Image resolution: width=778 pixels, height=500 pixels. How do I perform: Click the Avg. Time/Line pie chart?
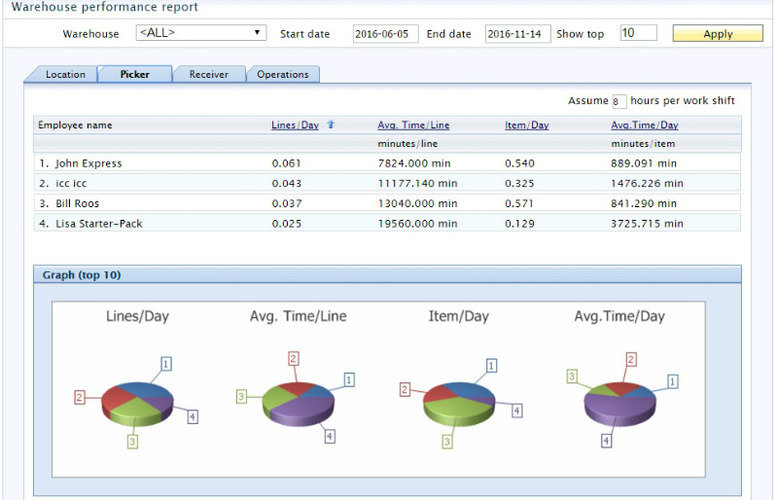pos(298,404)
